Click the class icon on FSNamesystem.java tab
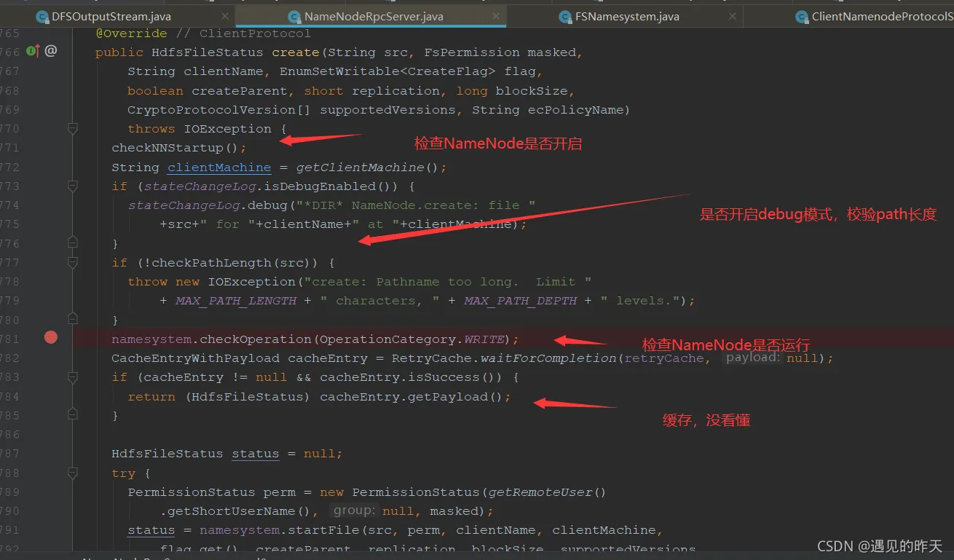954x560 pixels. tap(565, 17)
